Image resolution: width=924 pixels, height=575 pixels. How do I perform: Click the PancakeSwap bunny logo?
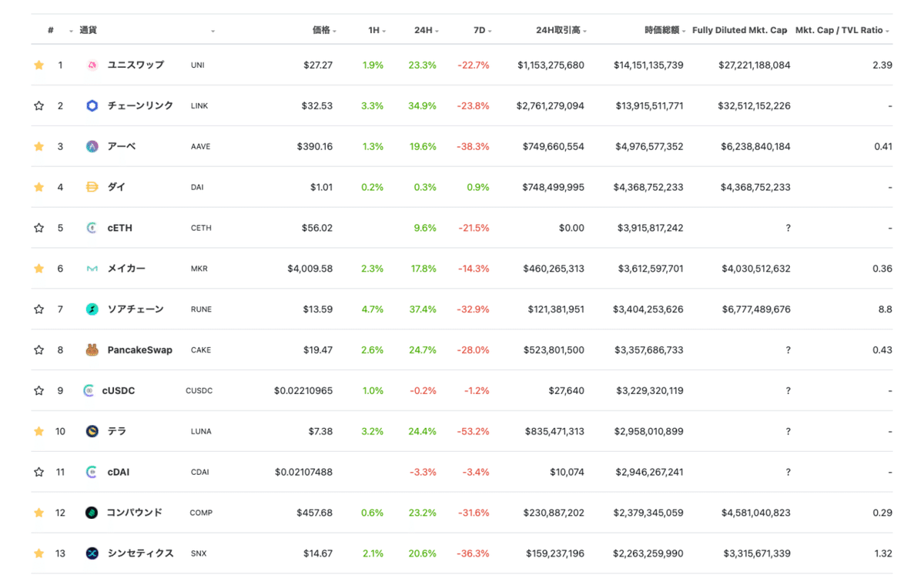94,349
